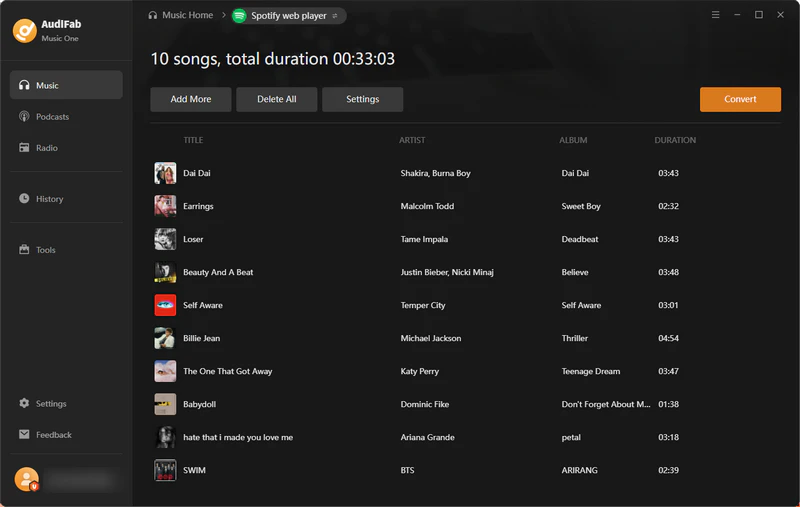
Task: Click The One That Got Away cover
Action: (165, 371)
